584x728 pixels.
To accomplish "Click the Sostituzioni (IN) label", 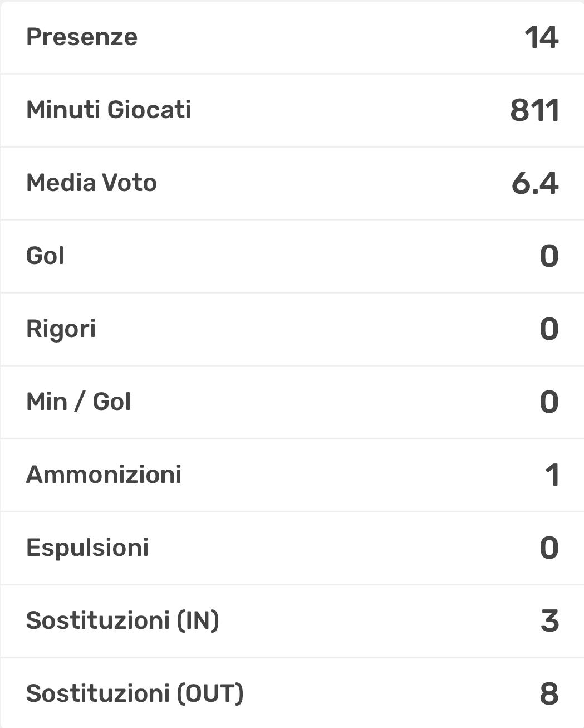I will [122, 620].
